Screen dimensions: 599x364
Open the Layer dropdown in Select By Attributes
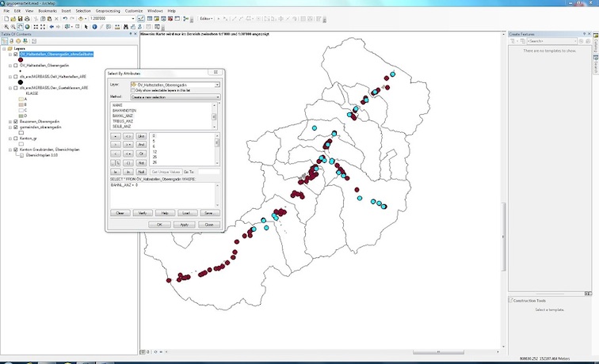(216, 83)
